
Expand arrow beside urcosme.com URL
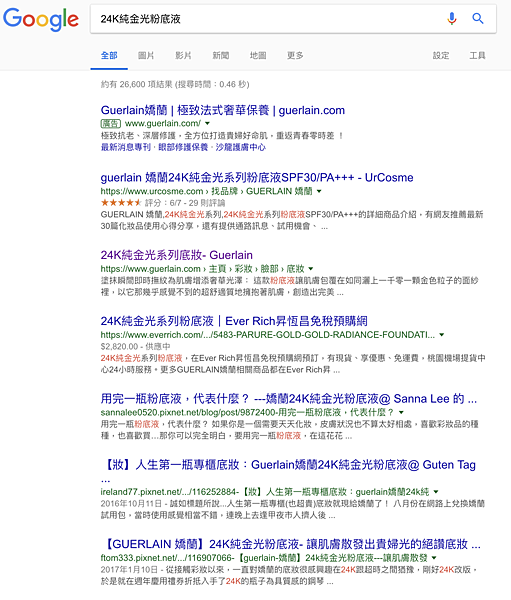pos(319,191)
